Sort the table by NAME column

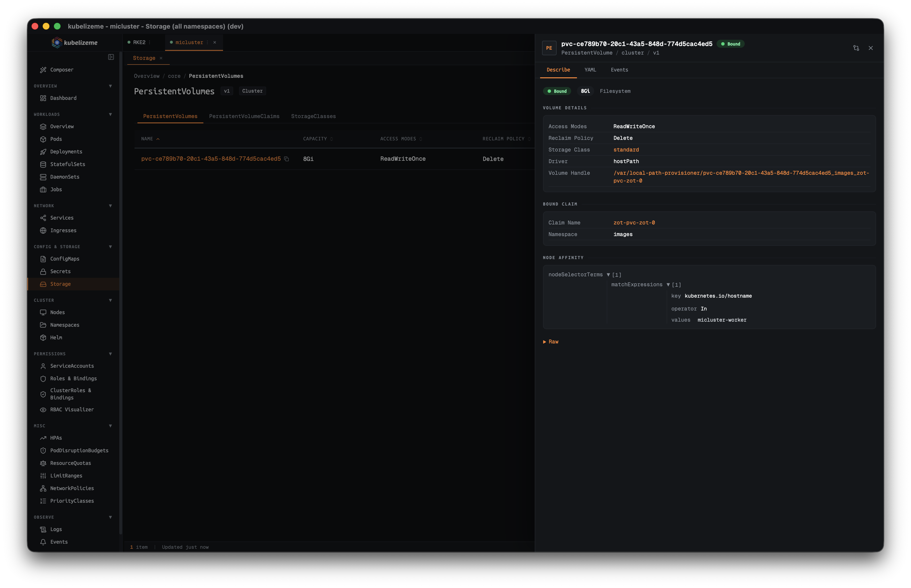pyautogui.click(x=151, y=139)
